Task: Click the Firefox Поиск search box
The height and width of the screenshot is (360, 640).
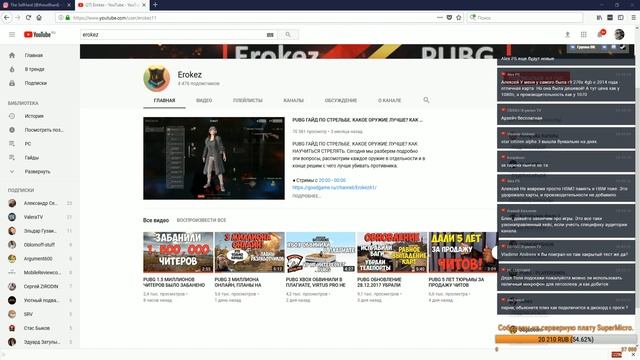Action: click(x=525, y=18)
